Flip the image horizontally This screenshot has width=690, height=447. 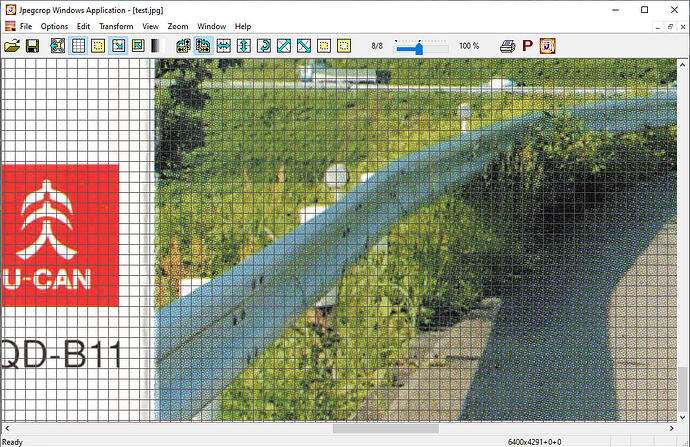point(224,46)
